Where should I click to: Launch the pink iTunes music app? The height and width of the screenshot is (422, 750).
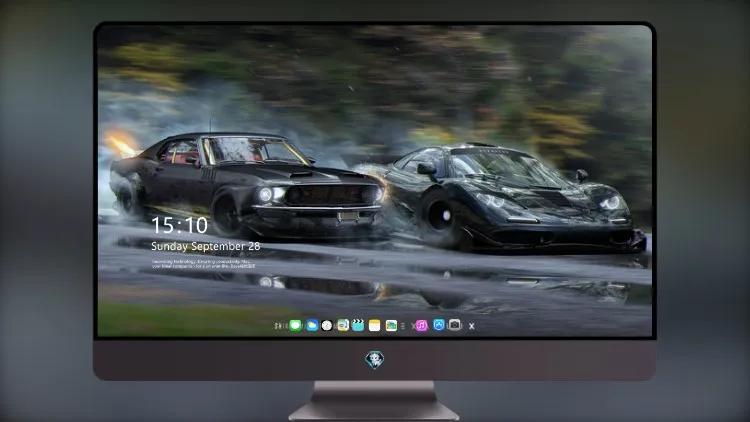point(421,326)
